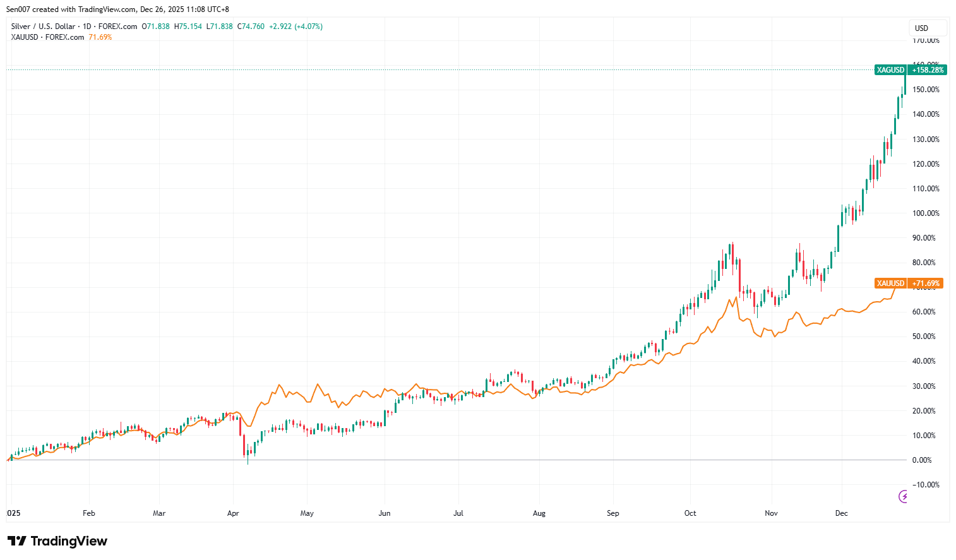956x560 pixels.
Task: Click the orange 71.69% value in the legend
Action: pos(100,37)
